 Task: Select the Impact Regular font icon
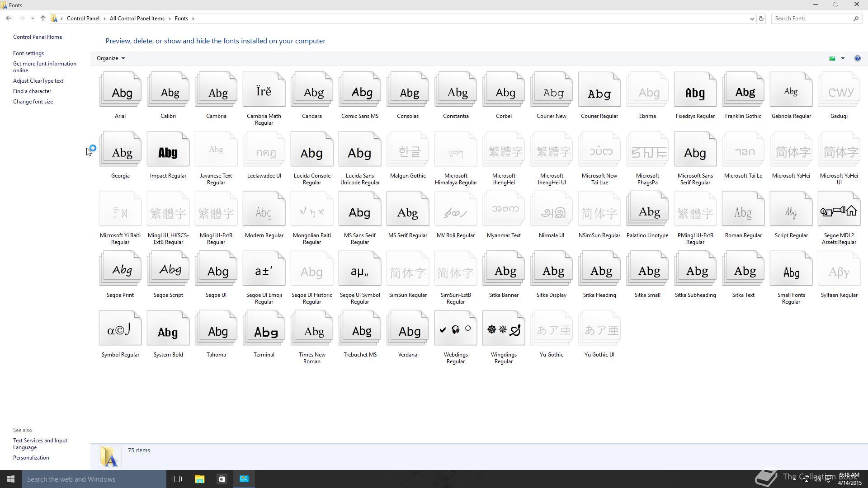coord(168,149)
